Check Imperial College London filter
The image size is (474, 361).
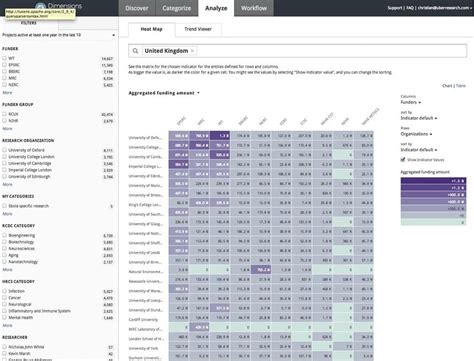click(4, 170)
